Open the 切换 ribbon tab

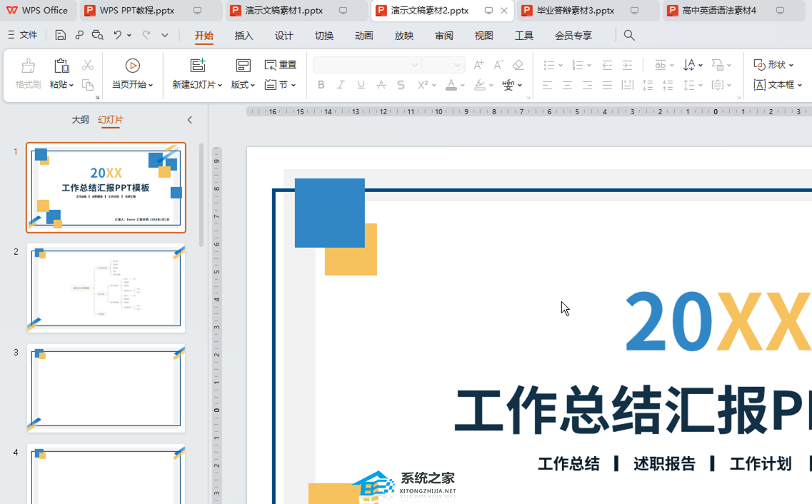click(324, 36)
